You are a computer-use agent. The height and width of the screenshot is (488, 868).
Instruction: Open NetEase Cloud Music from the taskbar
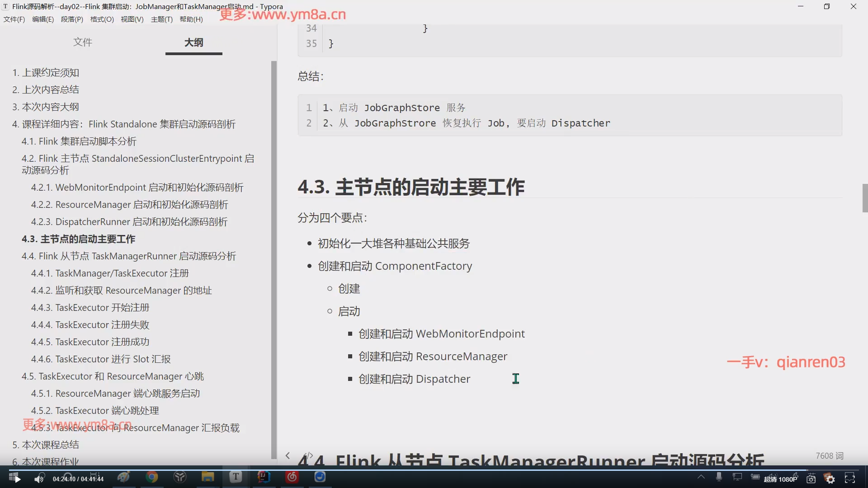click(x=292, y=477)
